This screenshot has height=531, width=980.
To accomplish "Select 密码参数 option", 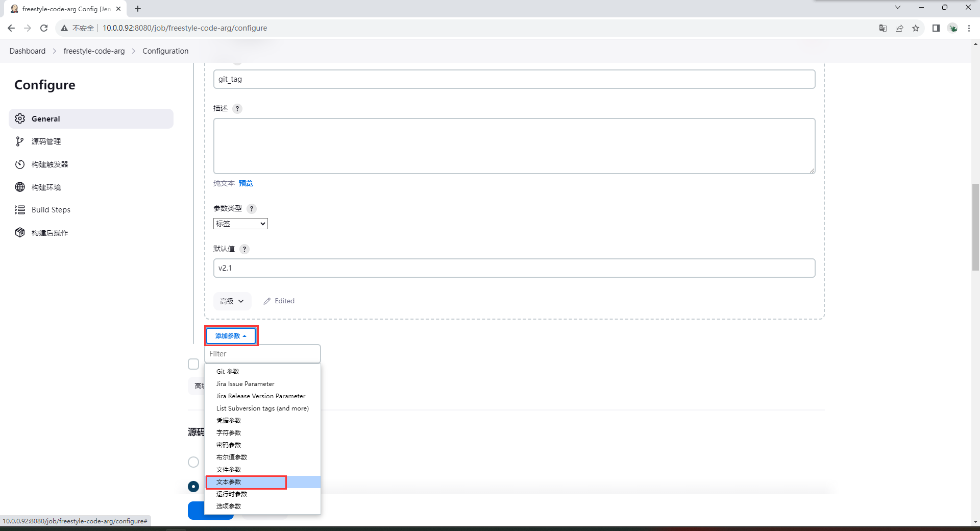I will pos(262,445).
